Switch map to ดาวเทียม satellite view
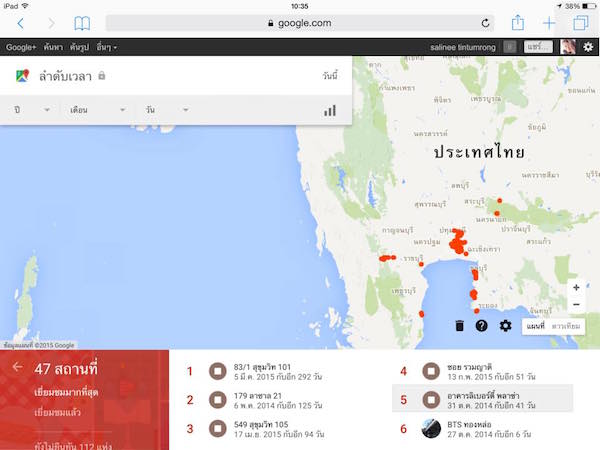This screenshot has width=600, height=450. tap(566, 326)
